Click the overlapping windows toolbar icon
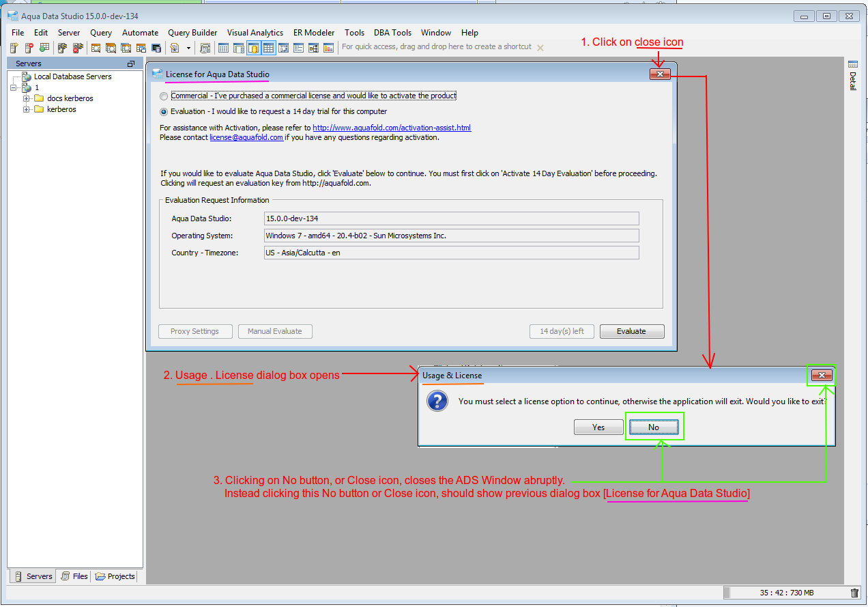Screen dimensions: 868x607 [x=141, y=48]
